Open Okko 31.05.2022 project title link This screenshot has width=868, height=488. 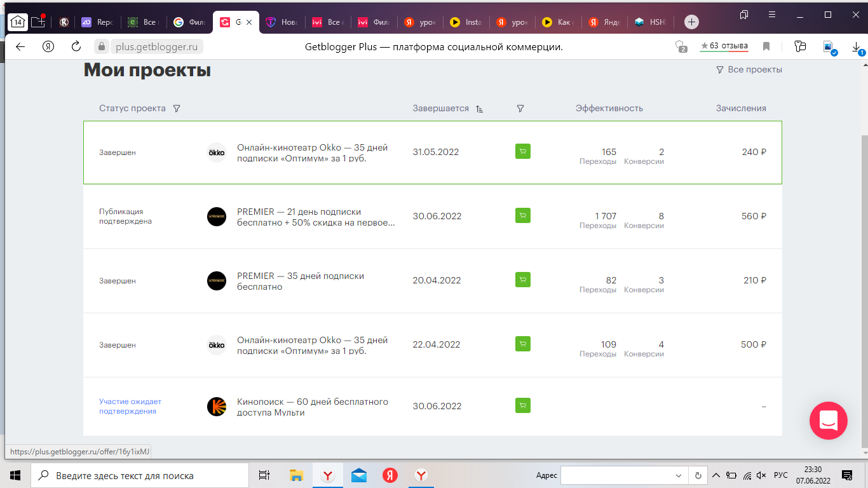(312, 152)
